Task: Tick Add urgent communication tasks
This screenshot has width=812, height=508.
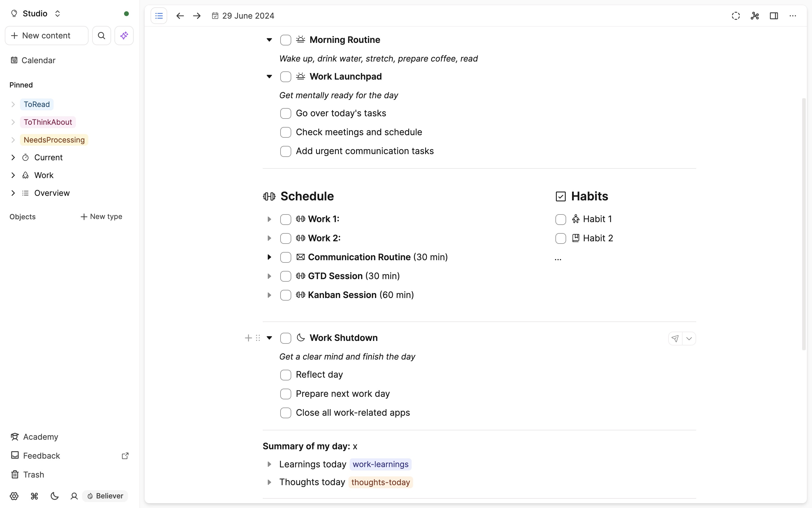Action: point(286,151)
